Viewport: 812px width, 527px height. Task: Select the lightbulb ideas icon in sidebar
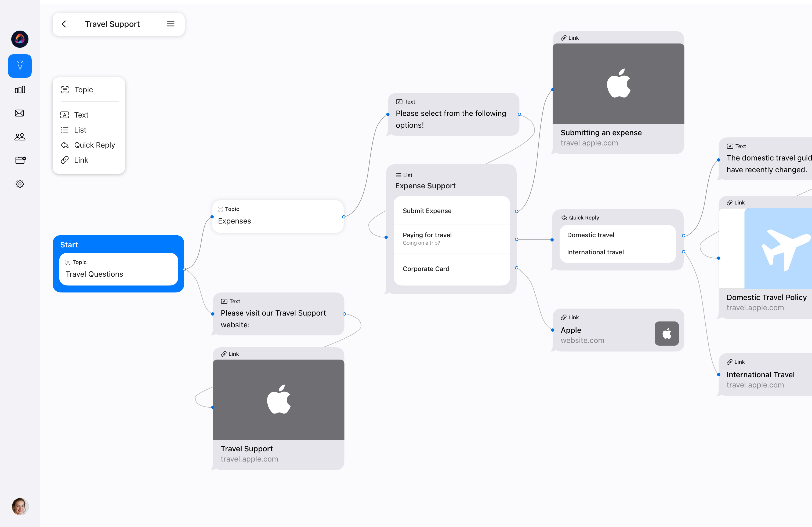(19, 66)
